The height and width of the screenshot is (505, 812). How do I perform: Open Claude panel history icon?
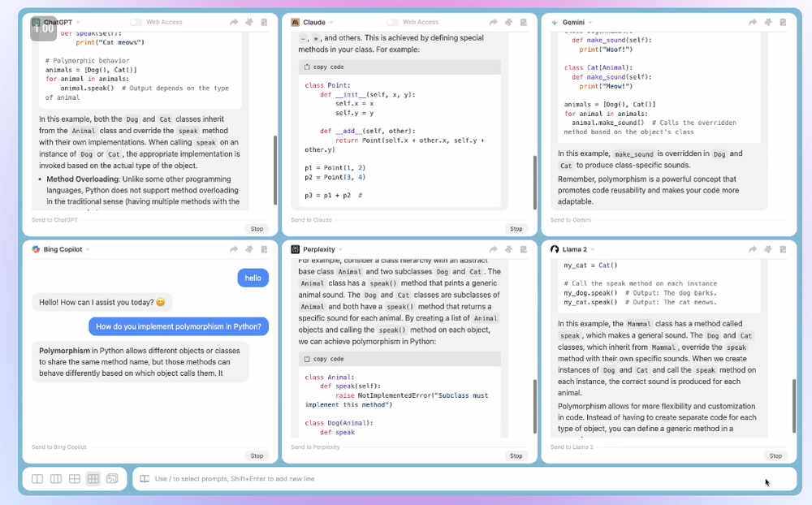[524, 22]
